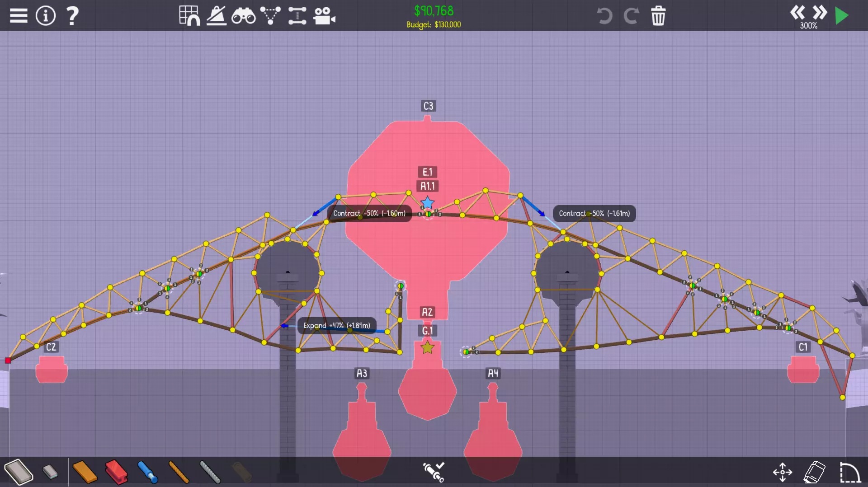
Task: Click the Expand +47% (+1.89m) hydraulic label
Action: tap(337, 325)
